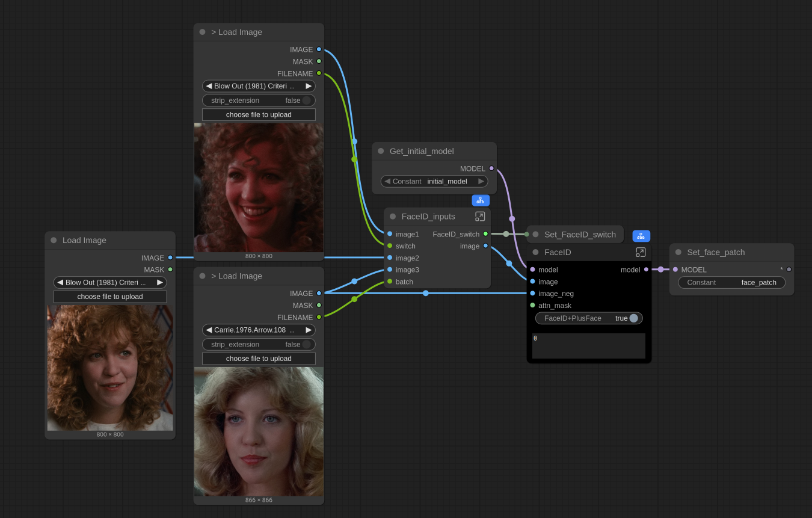
Task: Collapse the top Blow Out '> Load Image' node using its title dot
Action: [202, 32]
